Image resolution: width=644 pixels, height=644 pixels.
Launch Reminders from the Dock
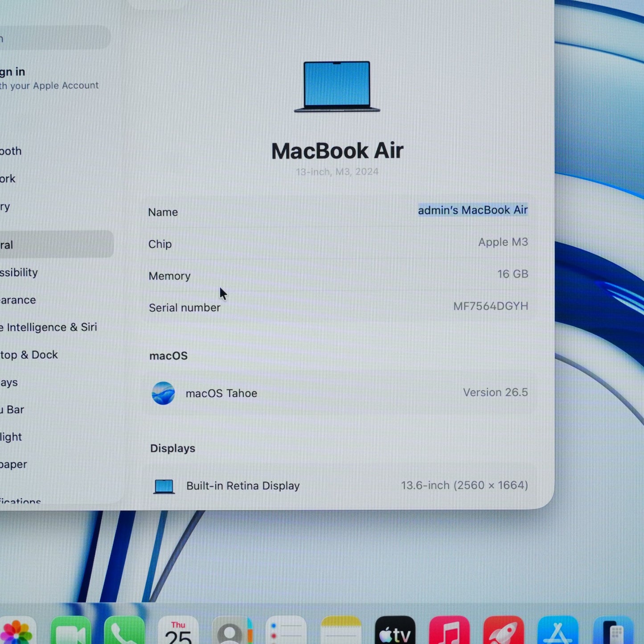pyautogui.click(x=286, y=630)
